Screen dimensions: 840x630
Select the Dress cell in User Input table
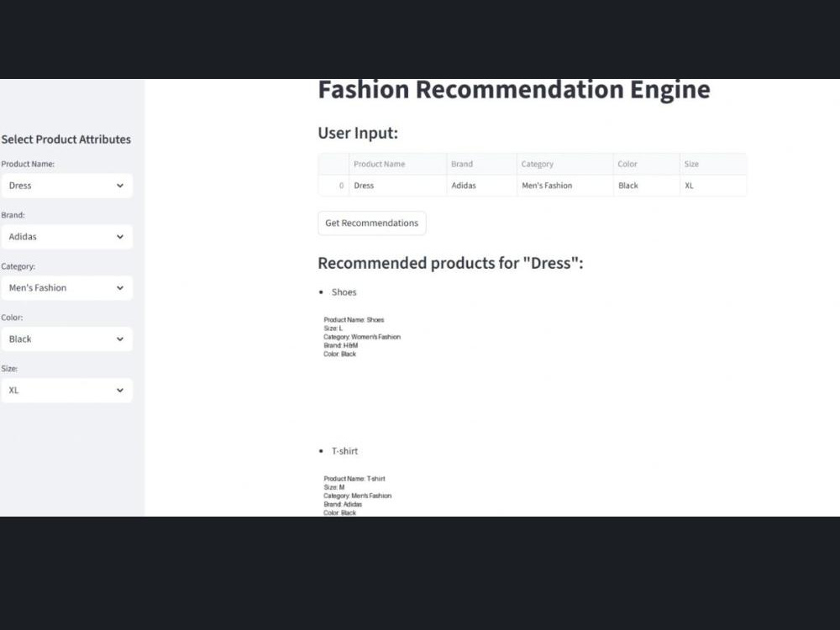point(398,186)
